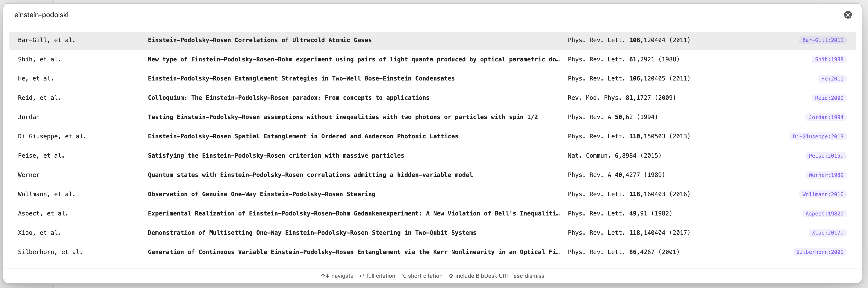Select journal 'Phys. Rev. A 40,4277 (1989)'

tap(616, 175)
